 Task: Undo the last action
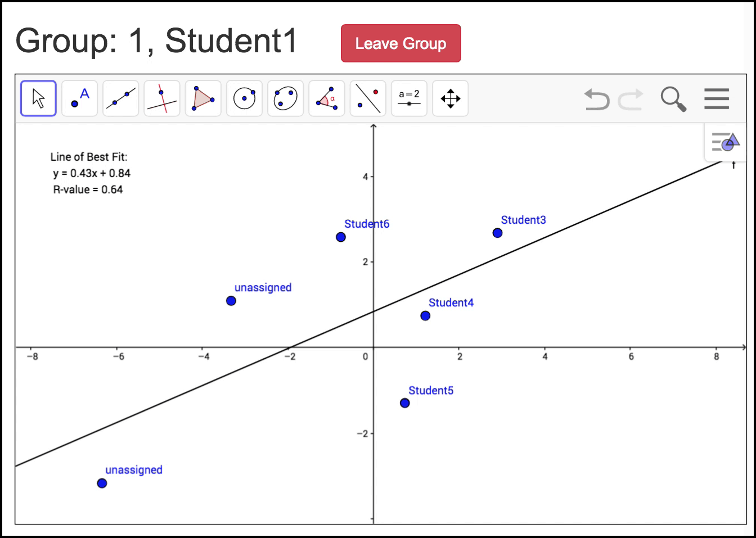click(x=596, y=100)
